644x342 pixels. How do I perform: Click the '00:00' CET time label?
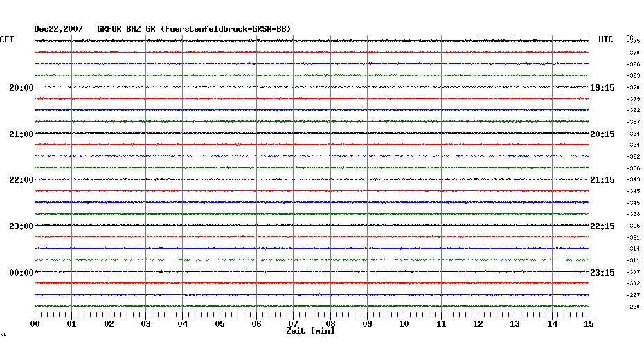[21, 273]
